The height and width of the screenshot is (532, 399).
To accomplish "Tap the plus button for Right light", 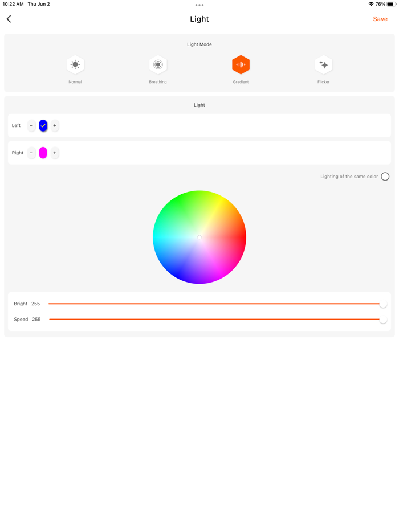I will (55, 153).
